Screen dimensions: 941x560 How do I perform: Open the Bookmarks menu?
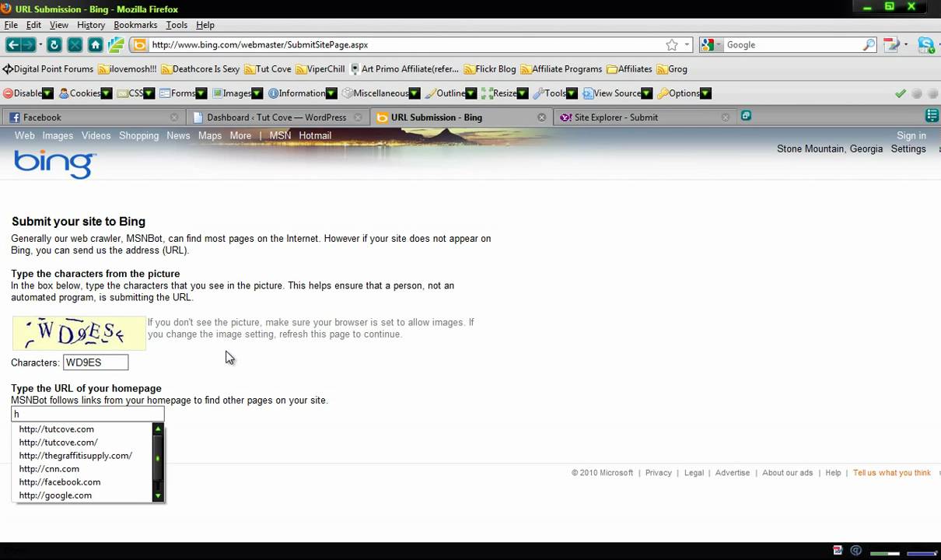tap(135, 25)
